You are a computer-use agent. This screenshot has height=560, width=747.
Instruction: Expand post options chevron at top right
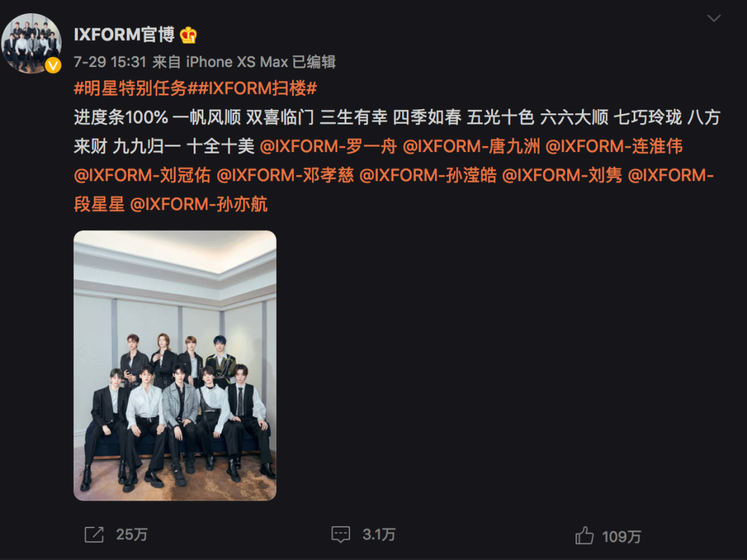point(714,19)
